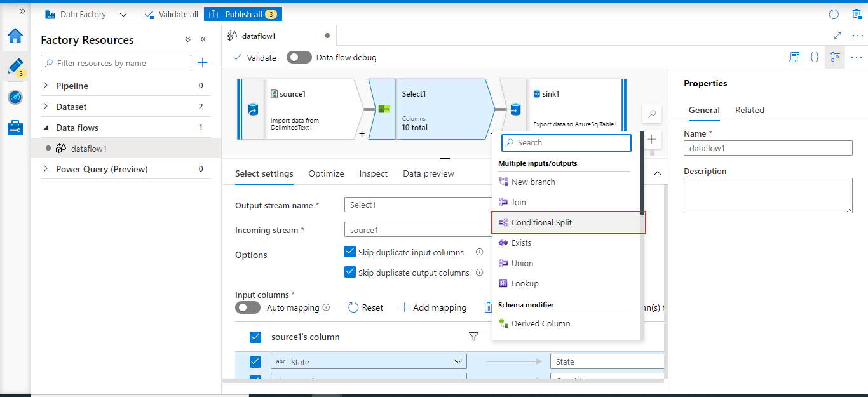
Task: Open the Home hub icon
Action: pos(15,36)
